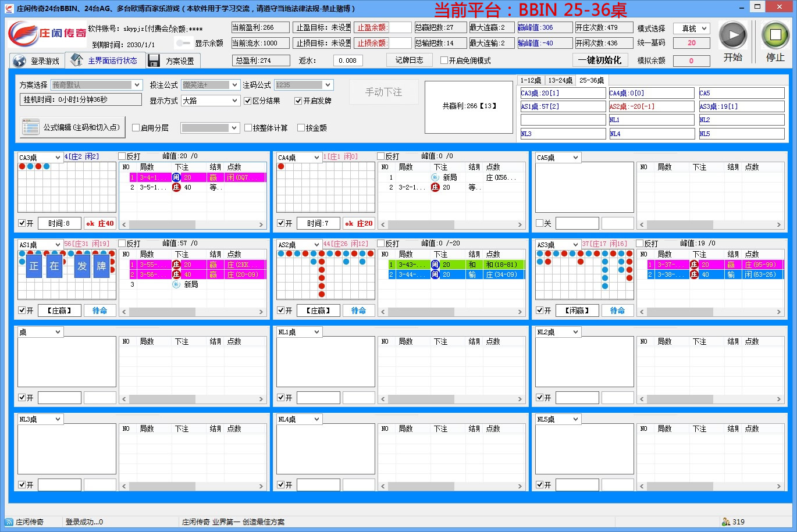Open the 显示方式 大路 dropdown
Image resolution: width=797 pixels, height=532 pixels.
[210, 101]
